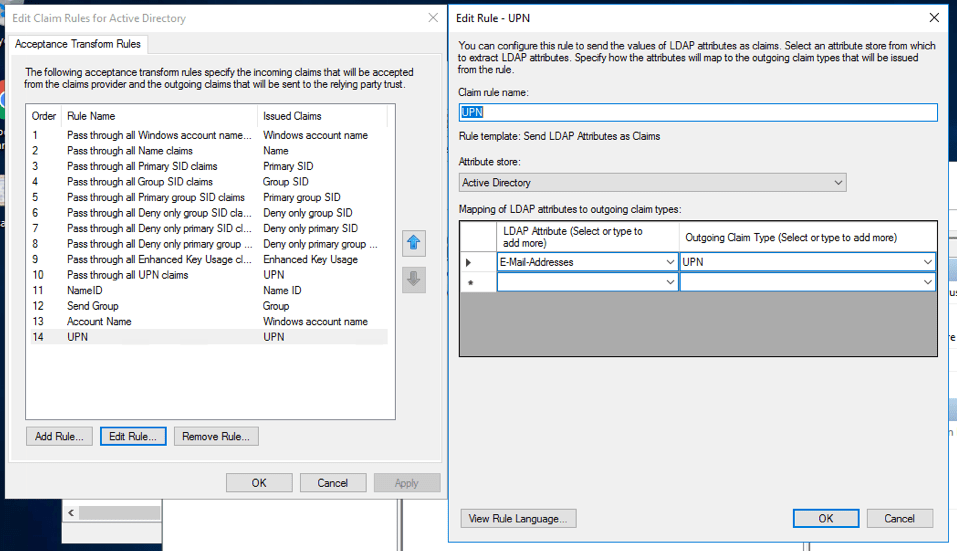The width and height of the screenshot is (957, 551).
Task: Expand the UPN outgoing claim type dropdown
Action: (929, 262)
